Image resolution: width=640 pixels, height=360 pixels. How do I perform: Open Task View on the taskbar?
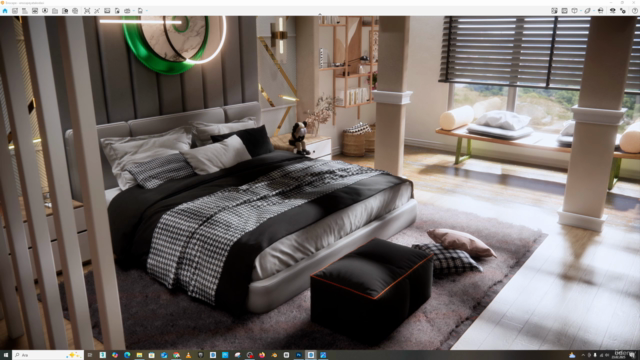[90, 355]
